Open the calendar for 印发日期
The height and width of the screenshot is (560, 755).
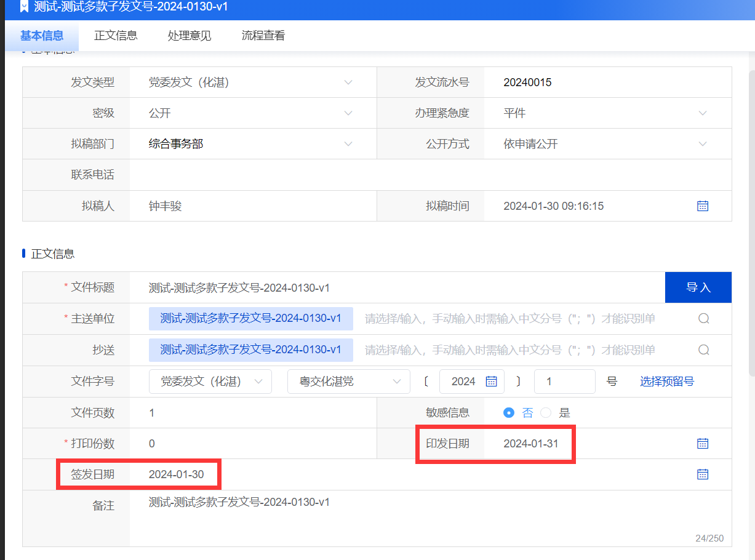tap(703, 443)
